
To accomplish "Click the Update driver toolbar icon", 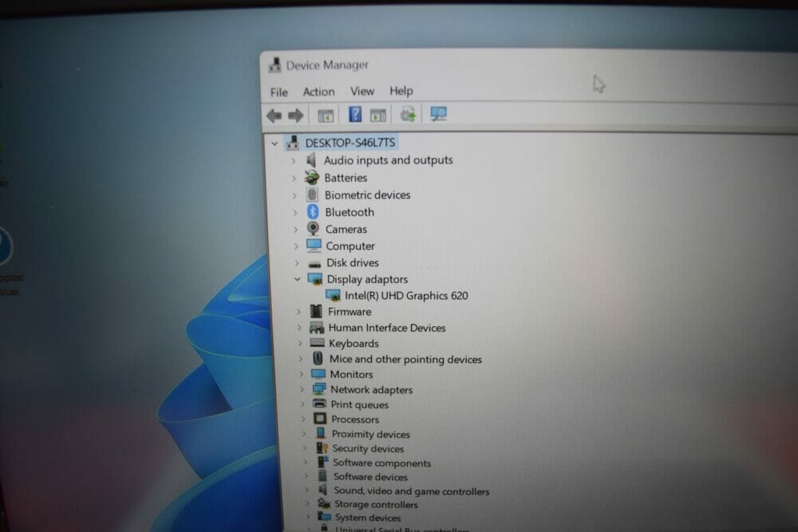I will coord(408,114).
